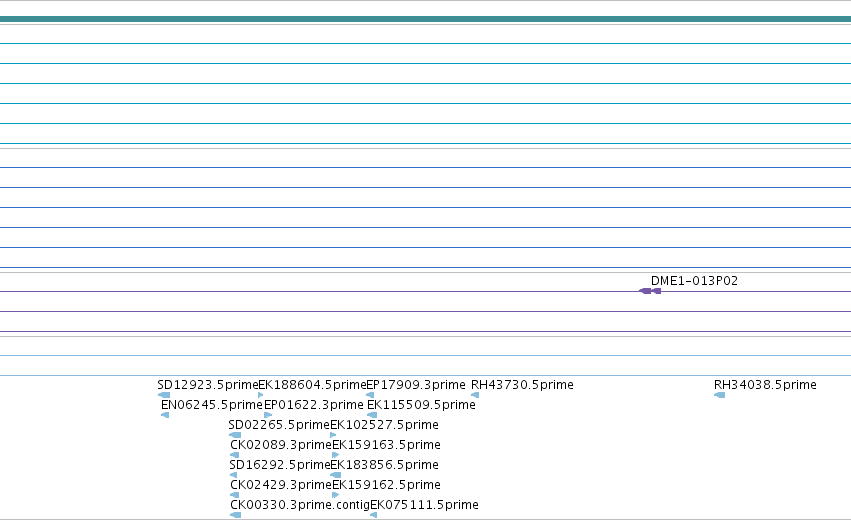Click the EK075111.5prime label
The width and height of the screenshot is (851, 520).
click(x=424, y=505)
